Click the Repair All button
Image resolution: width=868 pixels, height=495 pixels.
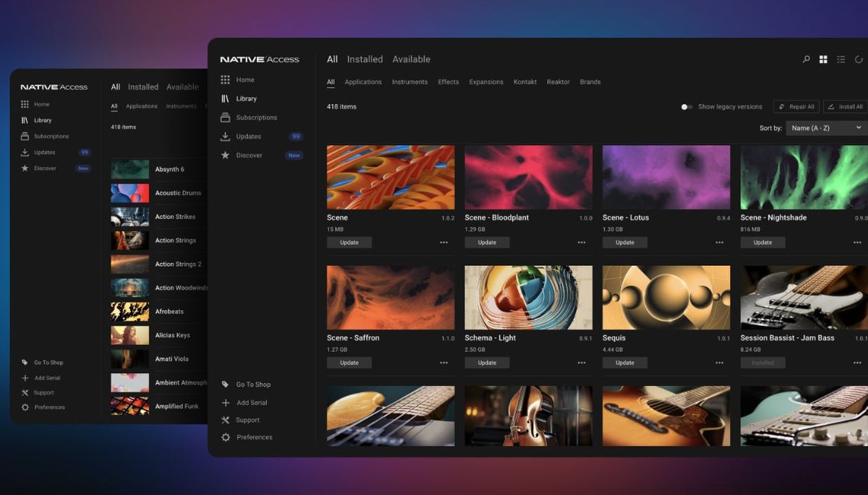point(796,107)
